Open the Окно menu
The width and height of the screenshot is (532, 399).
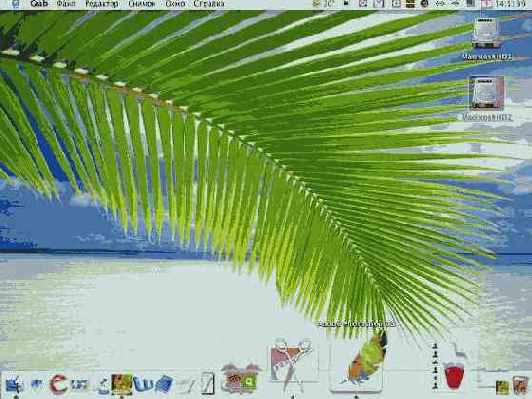(x=175, y=4)
